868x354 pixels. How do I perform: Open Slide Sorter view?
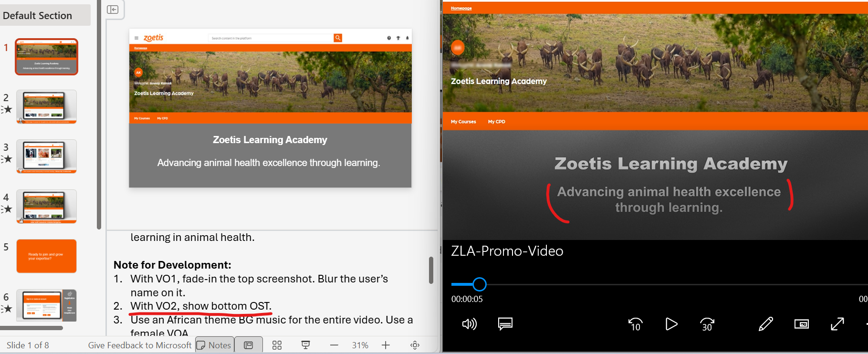click(277, 345)
